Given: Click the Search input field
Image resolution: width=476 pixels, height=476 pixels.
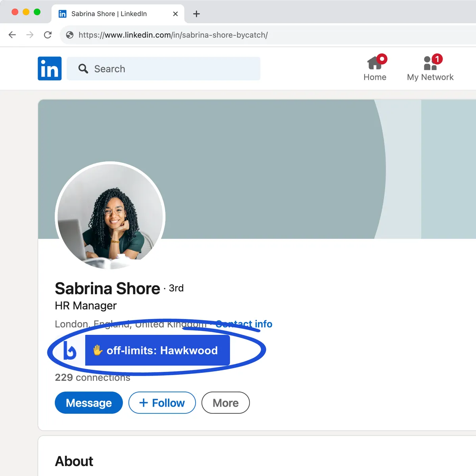Looking at the screenshot, I should click(x=163, y=69).
